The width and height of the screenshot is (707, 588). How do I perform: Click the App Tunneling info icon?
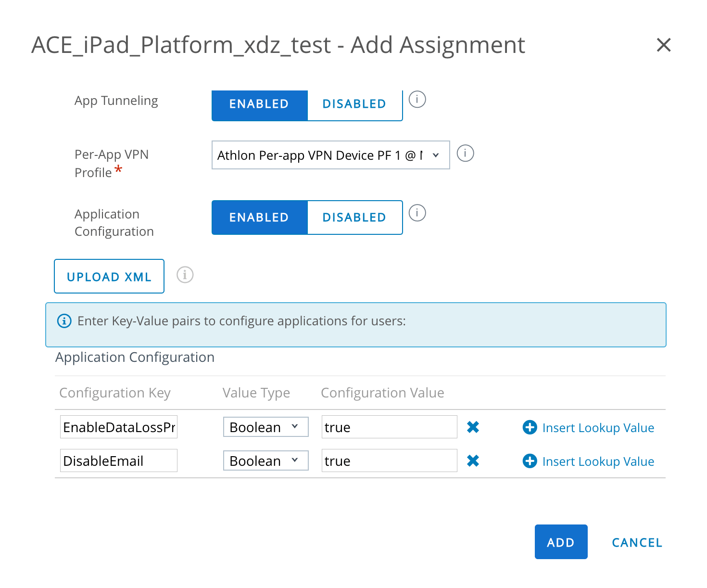click(417, 100)
